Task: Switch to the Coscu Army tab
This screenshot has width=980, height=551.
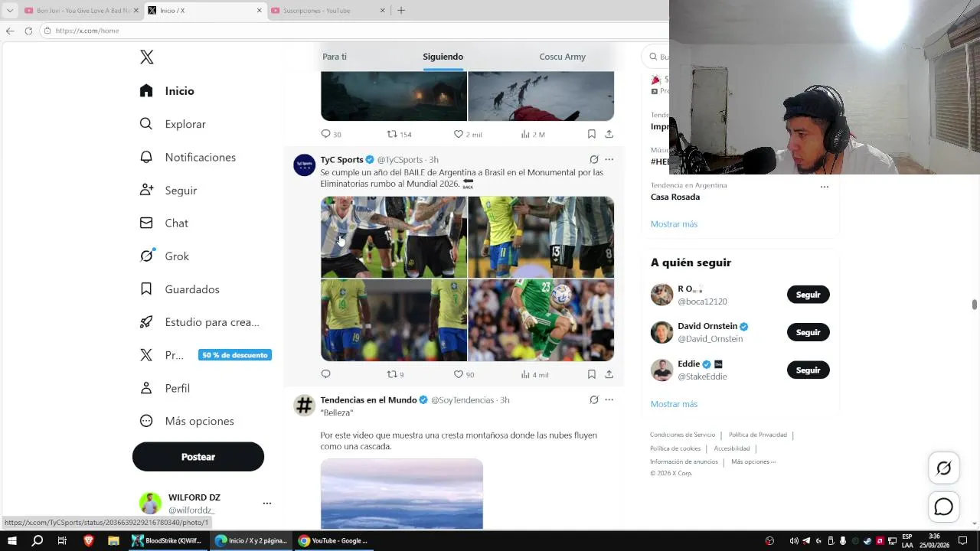Action: [x=562, y=57]
